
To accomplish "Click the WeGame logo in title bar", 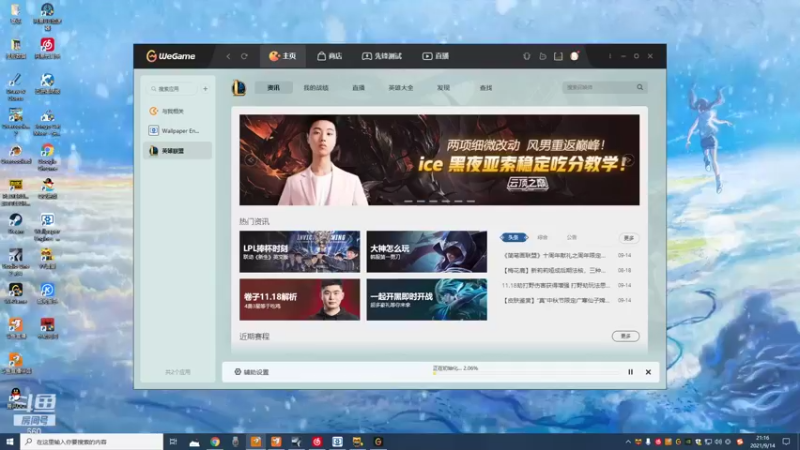I will [x=170, y=56].
